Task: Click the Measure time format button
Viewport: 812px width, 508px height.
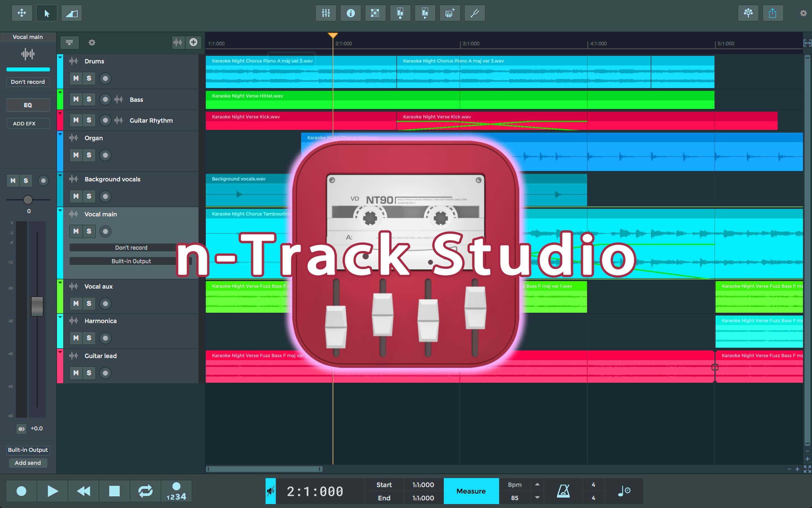Action: click(x=471, y=491)
